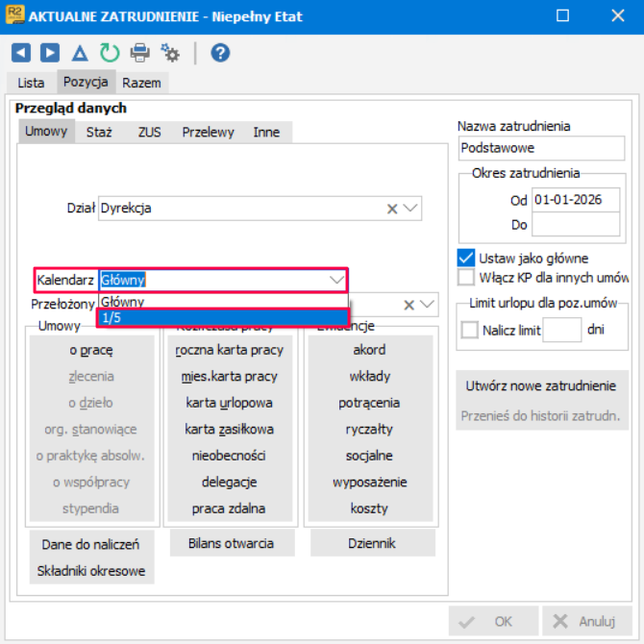The image size is (644, 644).
Task: Click the limit dni number field
Action: click(562, 330)
